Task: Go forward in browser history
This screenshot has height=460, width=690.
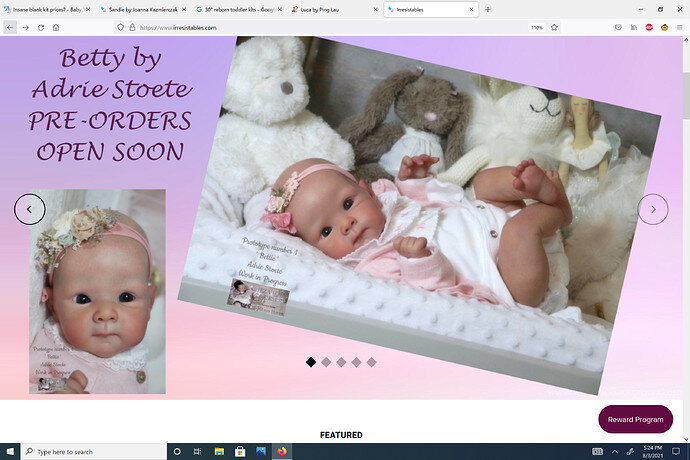Action: point(26,27)
